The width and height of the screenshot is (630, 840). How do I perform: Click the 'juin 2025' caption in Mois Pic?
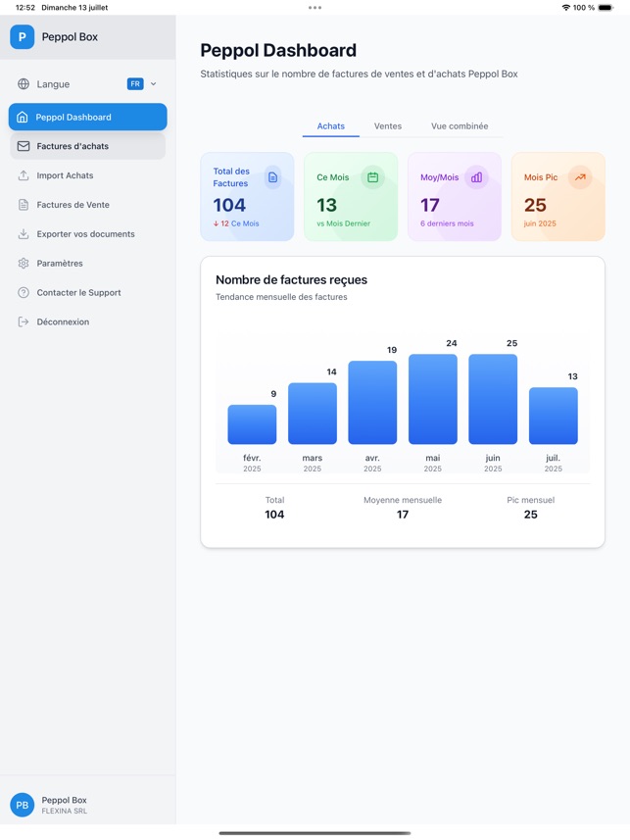pyautogui.click(x=540, y=223)
